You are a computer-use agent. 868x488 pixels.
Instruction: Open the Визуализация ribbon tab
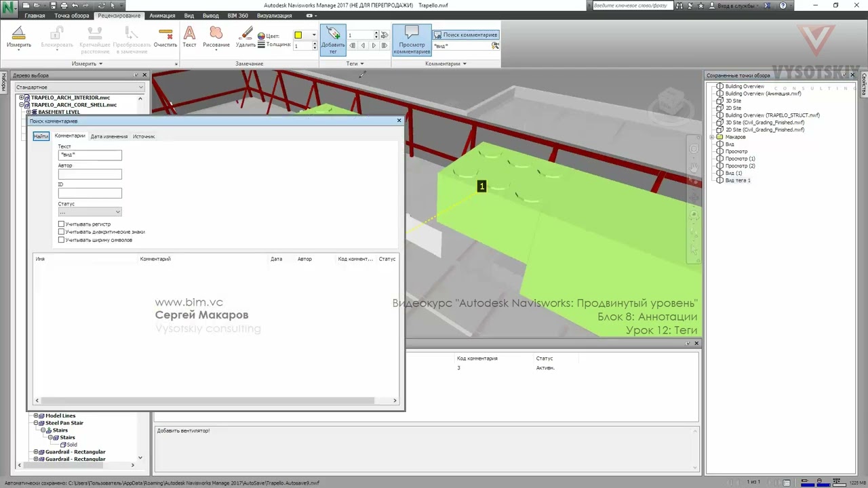275,16
